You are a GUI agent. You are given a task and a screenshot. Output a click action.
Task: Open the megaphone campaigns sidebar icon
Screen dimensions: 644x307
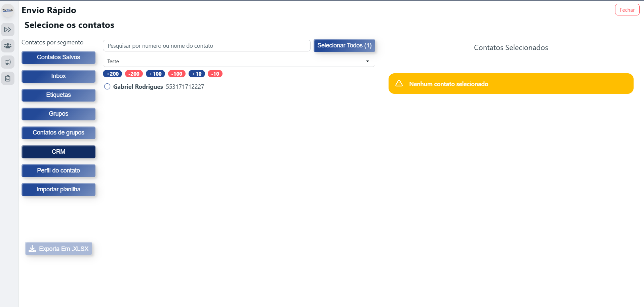[8, 62]
